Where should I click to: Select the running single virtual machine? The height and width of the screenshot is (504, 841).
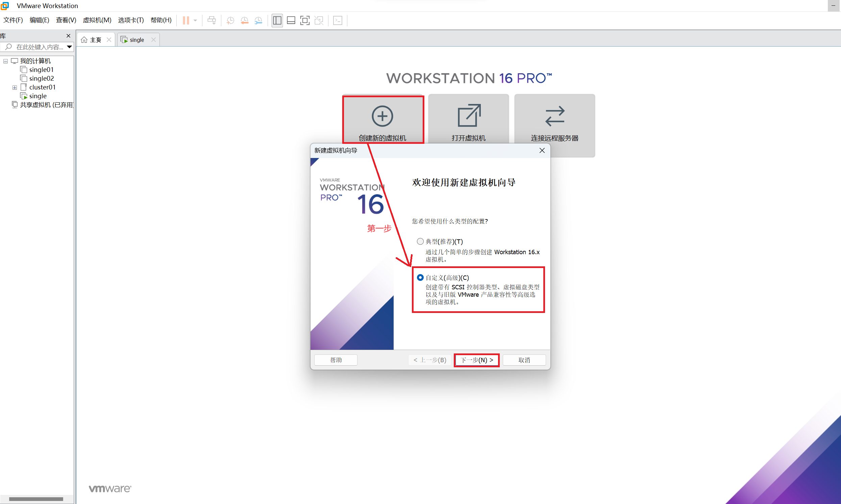[38, 96]
